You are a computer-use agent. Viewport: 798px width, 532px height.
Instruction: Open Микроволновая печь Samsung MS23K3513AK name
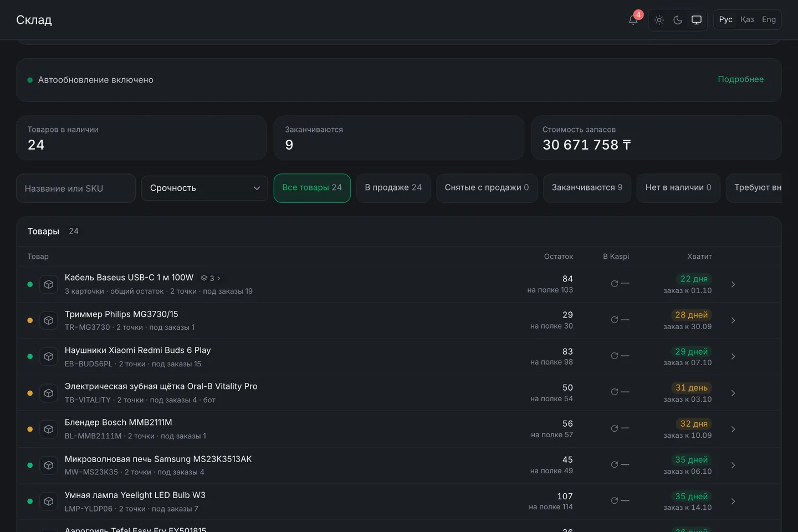click(158, 459)
